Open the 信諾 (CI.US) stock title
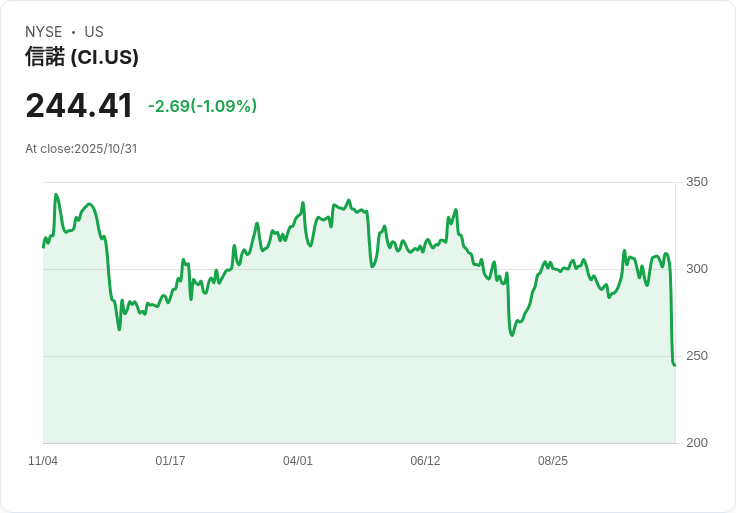The height and width of the screenshot is (513, 736). pos(82,57)
